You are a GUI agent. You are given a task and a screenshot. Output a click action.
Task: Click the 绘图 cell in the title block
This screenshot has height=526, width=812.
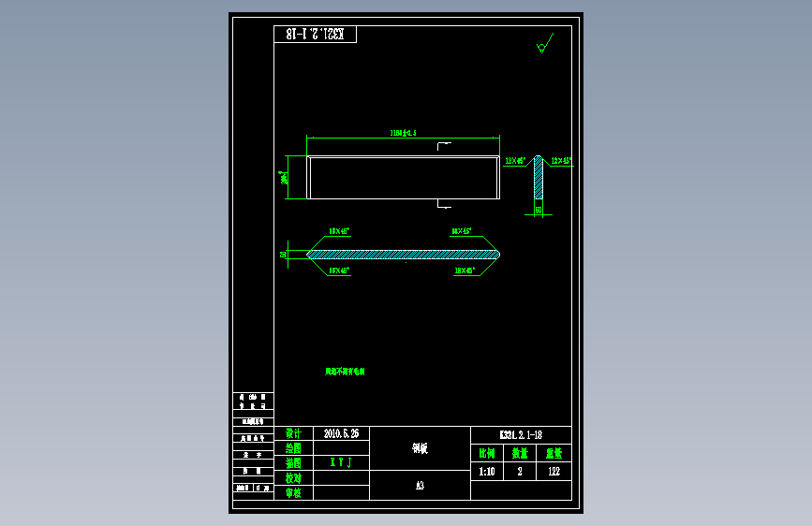pos(294,447)
